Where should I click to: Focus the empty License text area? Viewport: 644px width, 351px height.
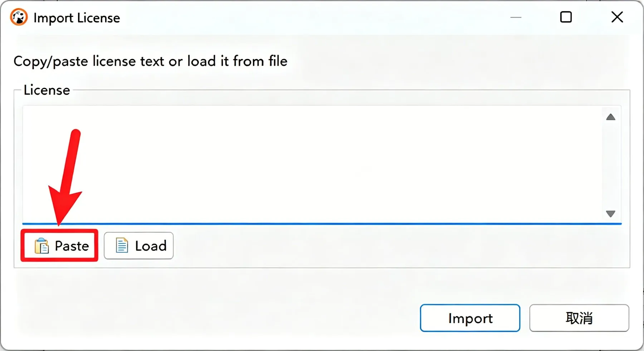click(312, 164)
